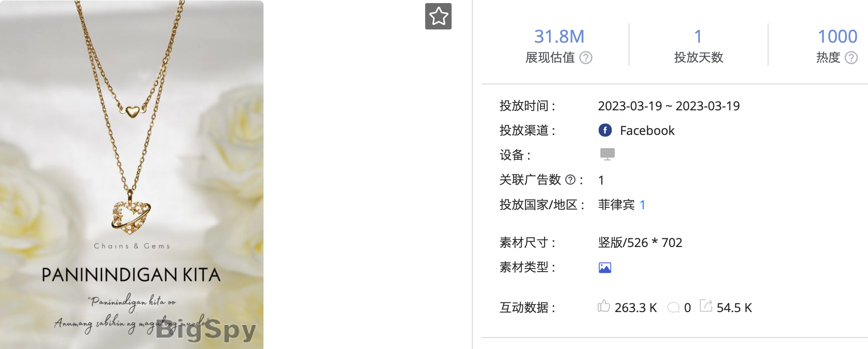Click the Facebook channel text
868x349 pixels.
click(x=647, y=131)
